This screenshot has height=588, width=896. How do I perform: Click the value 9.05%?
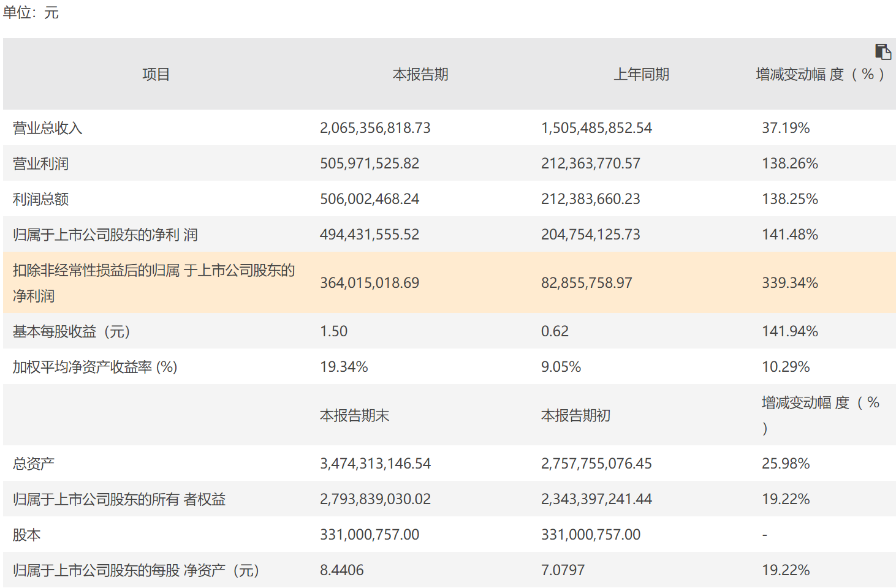pos(561,367)
